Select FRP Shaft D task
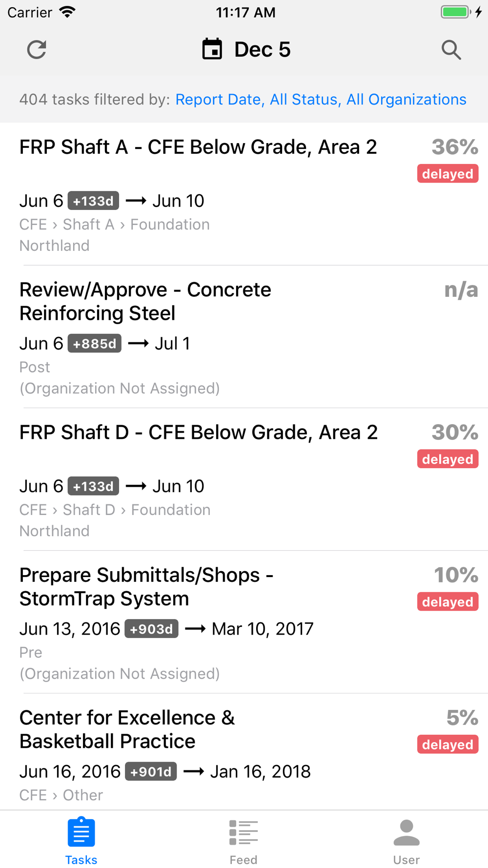The width and height of the screenshot is (488, 868). (198, 433)
